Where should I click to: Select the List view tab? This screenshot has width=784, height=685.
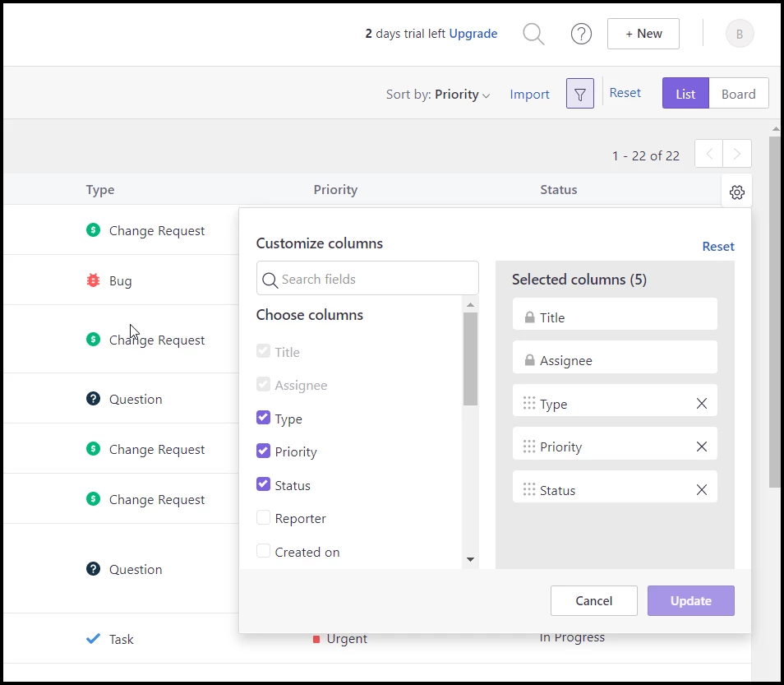coord(685,94)
